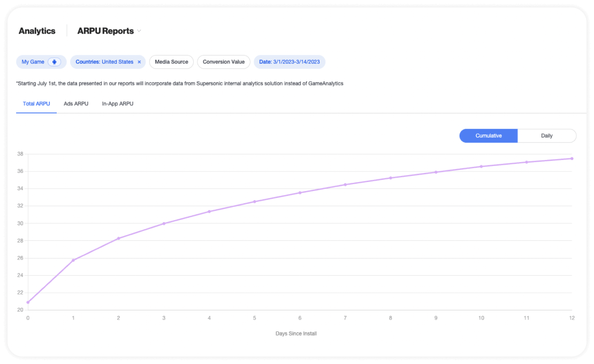
Task: Switch to the In-App ARPU tab
Action: (x=118, y=104)
